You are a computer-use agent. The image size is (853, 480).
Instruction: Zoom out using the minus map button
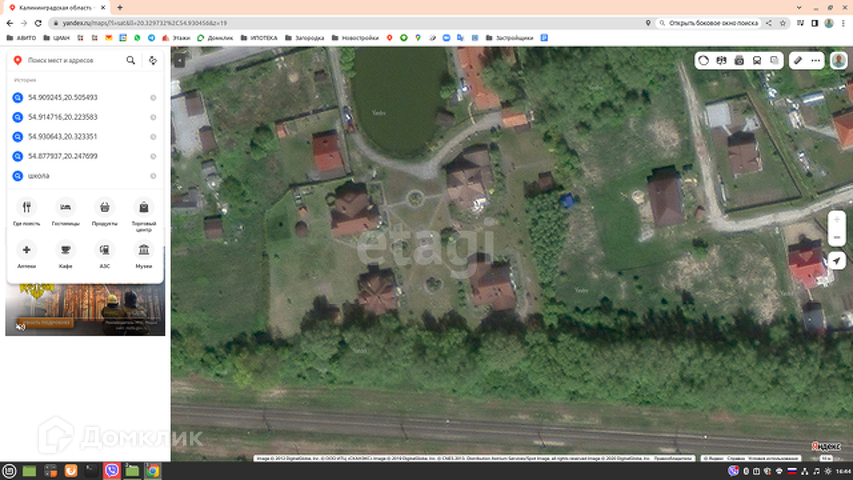[x=837, y=237]
